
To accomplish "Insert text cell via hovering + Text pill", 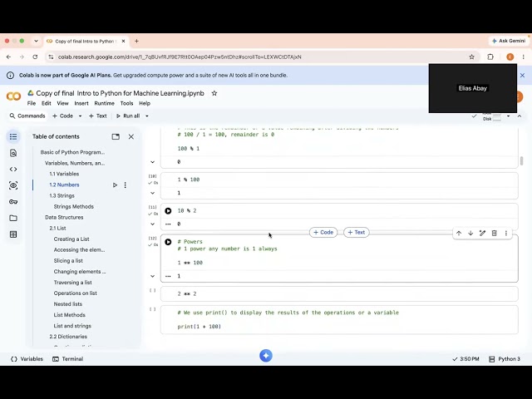I will point(357,233).
